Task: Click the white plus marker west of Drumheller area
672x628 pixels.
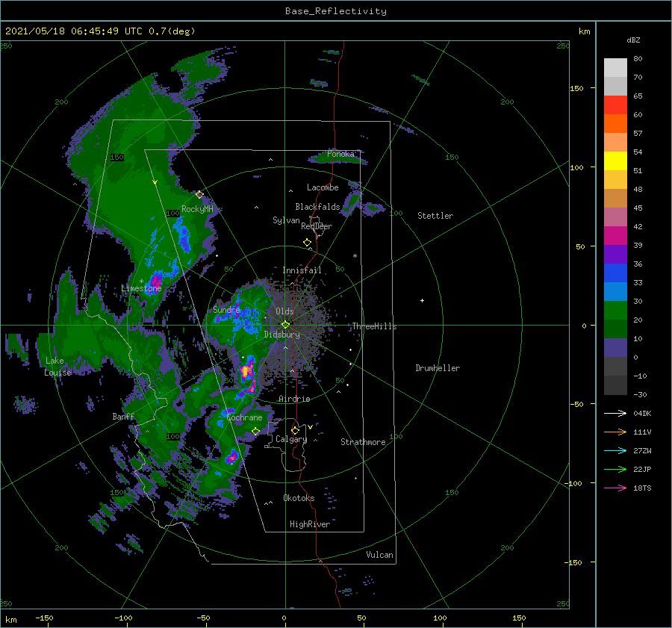Action: pos(422,300)
